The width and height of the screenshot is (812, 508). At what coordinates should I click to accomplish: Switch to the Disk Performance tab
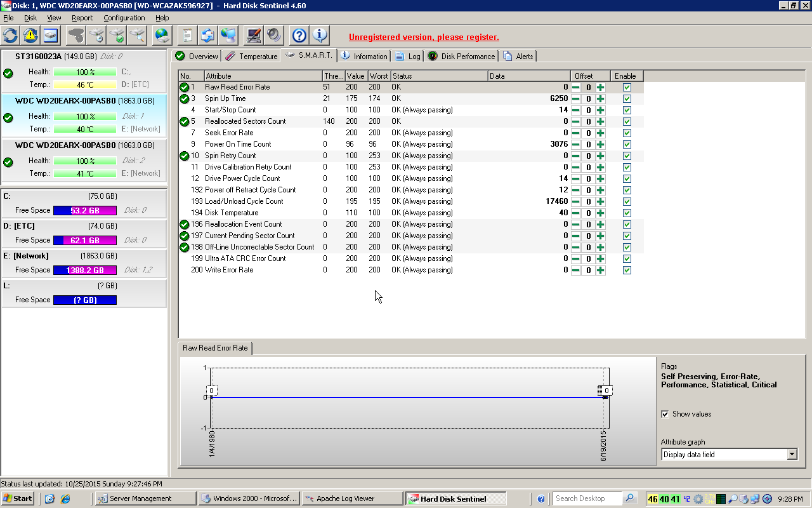tap(461, 56)
